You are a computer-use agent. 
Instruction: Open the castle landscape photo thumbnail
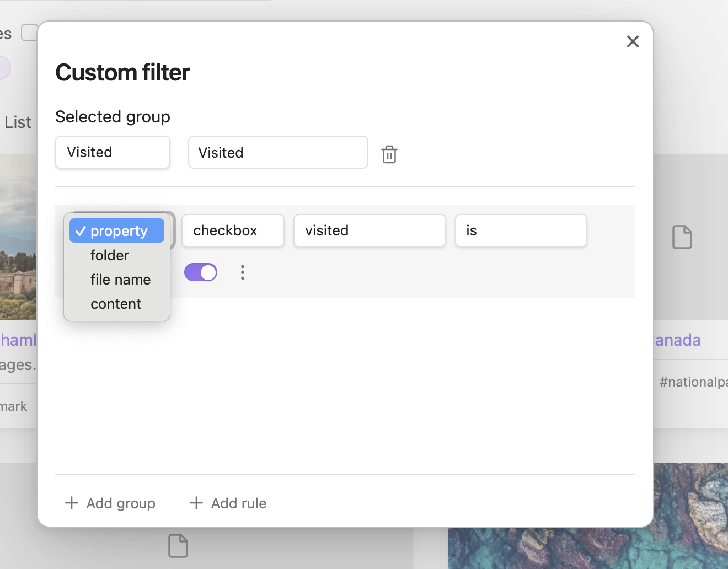click(x=18, y=237)
